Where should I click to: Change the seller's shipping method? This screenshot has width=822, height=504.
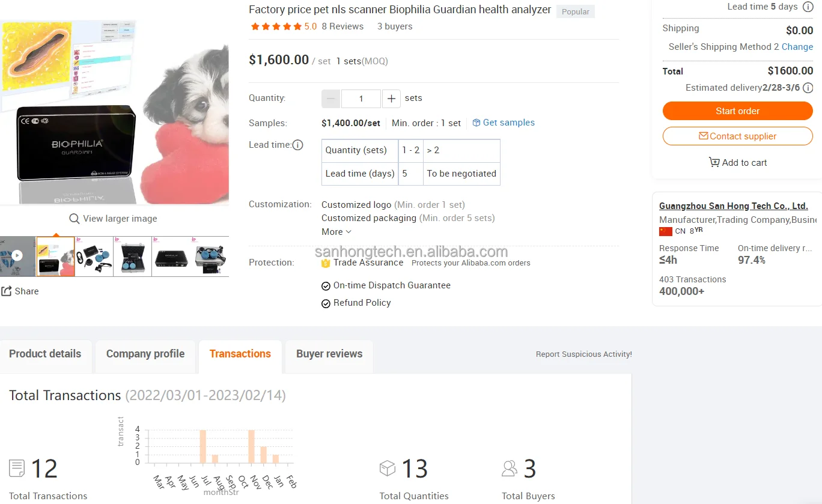pyautogui.click(x=797, y=47)
